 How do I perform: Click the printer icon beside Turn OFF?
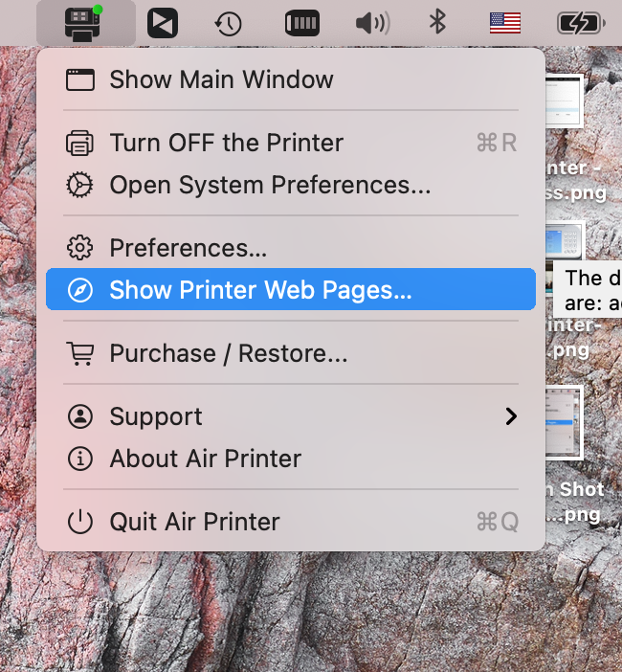pyautogui.click(x=79, y=143)
